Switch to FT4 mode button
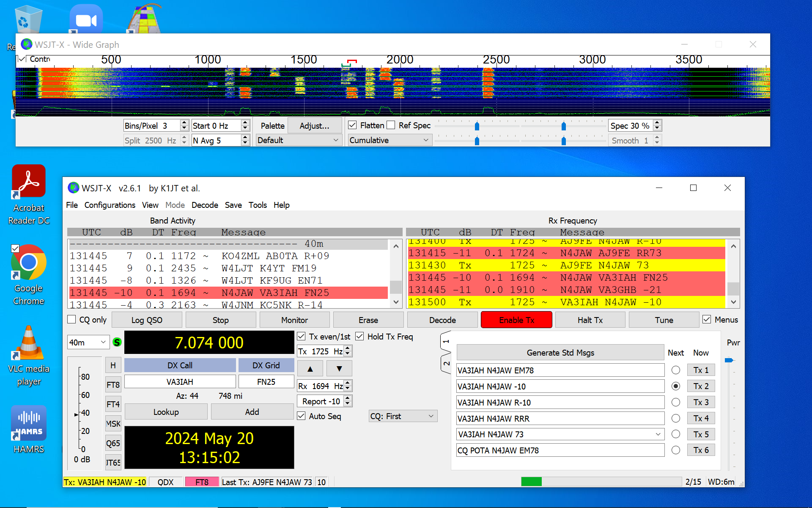 113,404
